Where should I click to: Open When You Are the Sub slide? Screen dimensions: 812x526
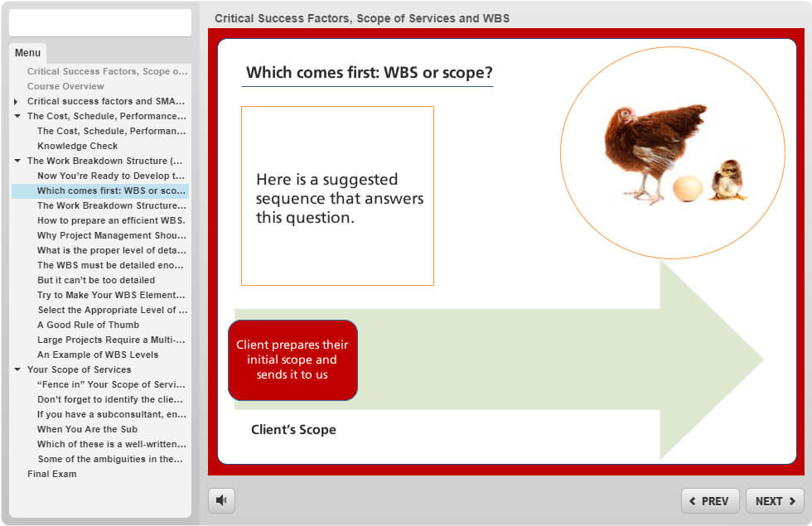[88, 429]
